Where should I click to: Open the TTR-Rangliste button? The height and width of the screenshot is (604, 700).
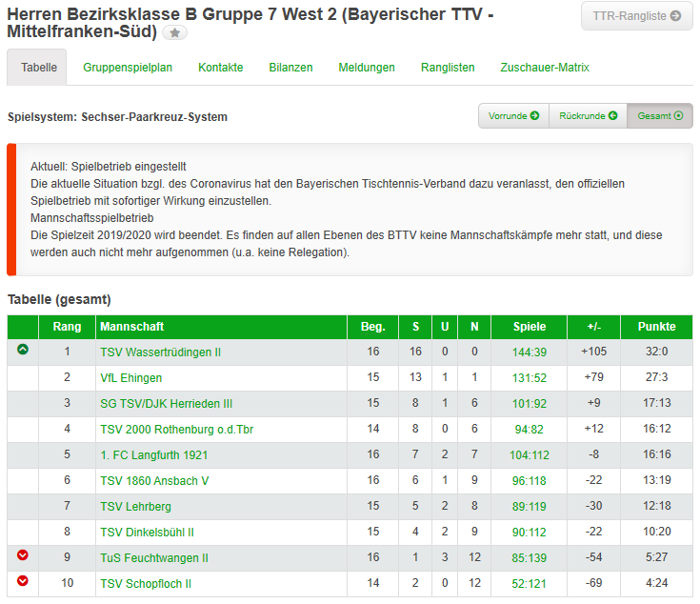(636, 16)
